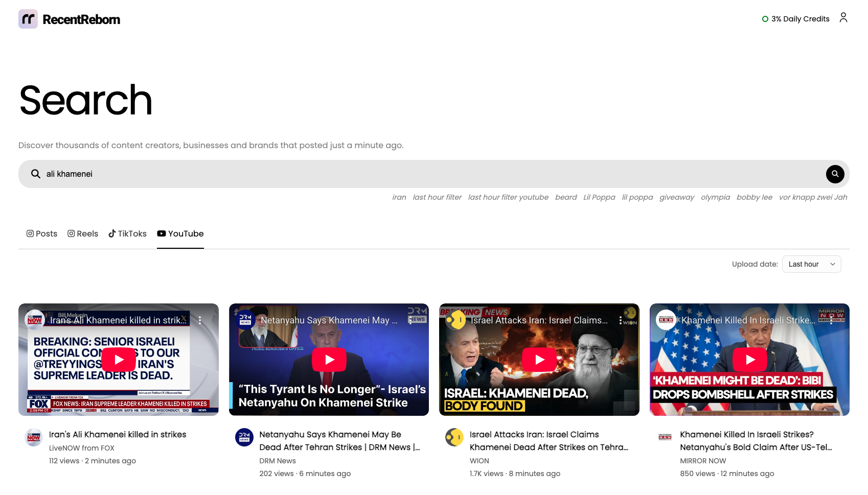Image resolution: width=868 pixels, height=495 pixels.
Task: Switch to the TikToks tab
Action: coord(127,233)
